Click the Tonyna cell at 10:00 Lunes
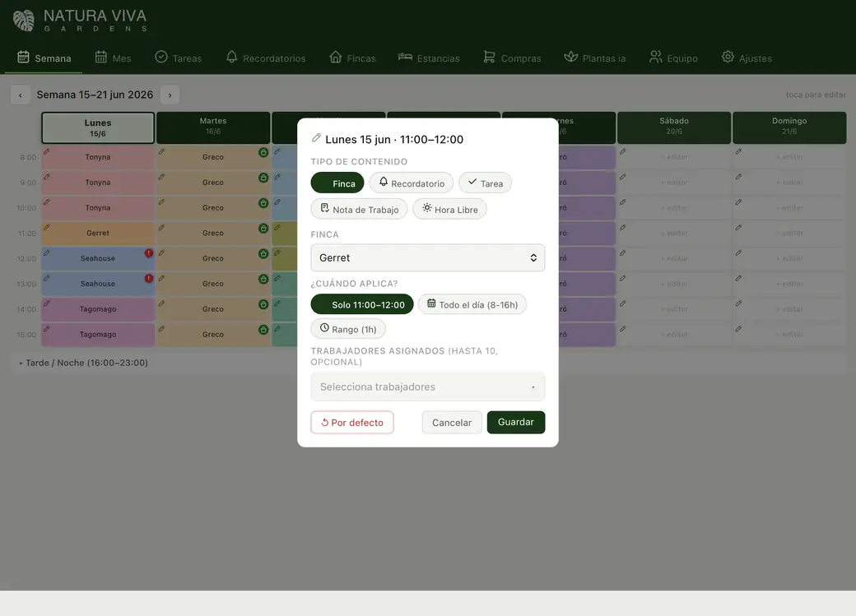The image size is (856, 616). [x=98, y=208]
